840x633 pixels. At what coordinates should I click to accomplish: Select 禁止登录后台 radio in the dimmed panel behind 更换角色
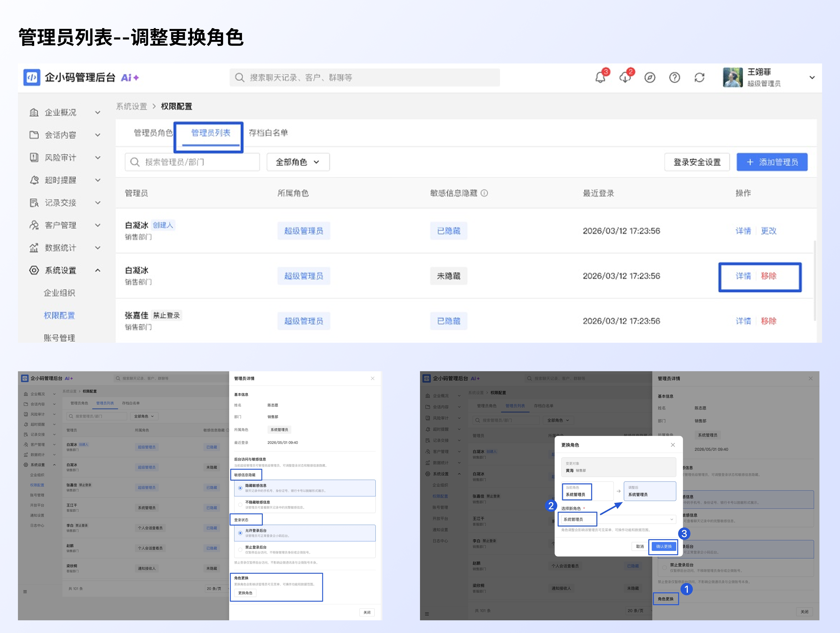[x=665, y=568]
